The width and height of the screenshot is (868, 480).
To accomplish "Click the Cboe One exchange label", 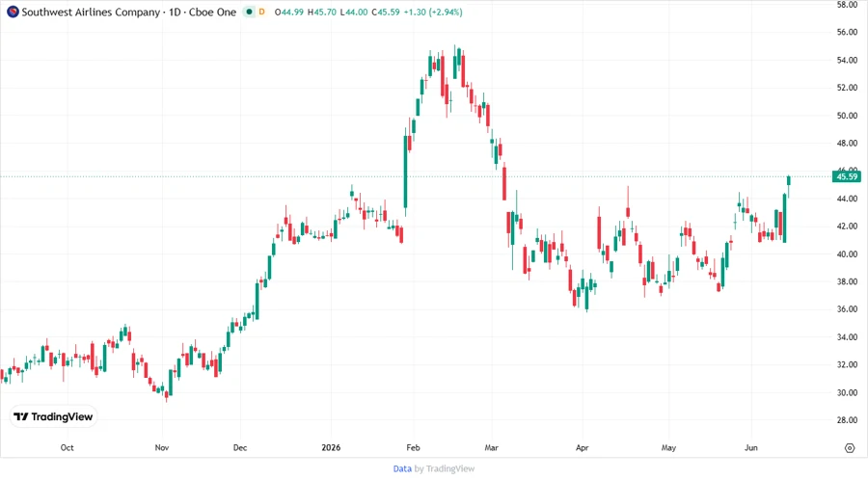I will [212, 12].
